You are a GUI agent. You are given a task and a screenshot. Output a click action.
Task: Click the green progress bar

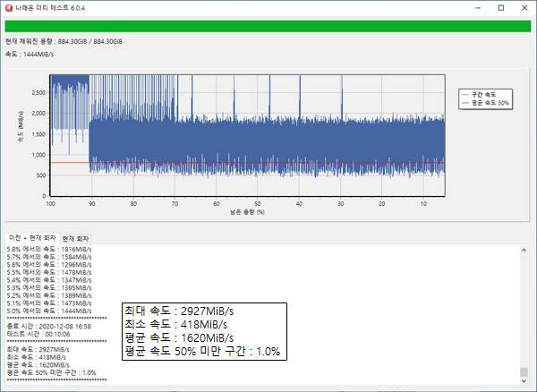point(268,27)
